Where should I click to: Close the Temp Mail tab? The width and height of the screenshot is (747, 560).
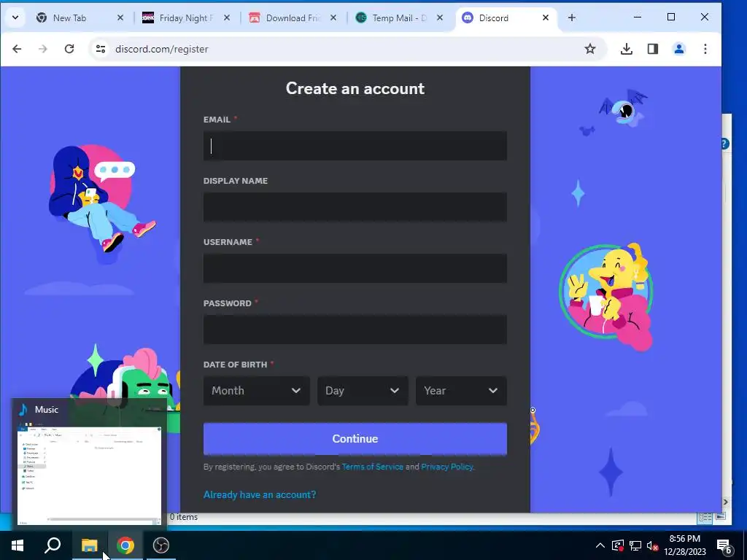[440, 18]
